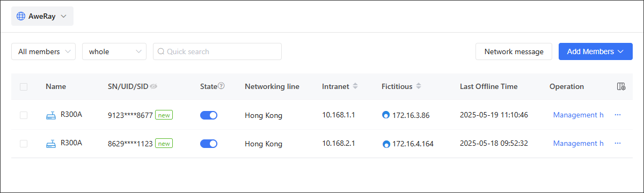Expand the Add Members button menu
This screenshot has height=193, width=644.
[596, 51]
